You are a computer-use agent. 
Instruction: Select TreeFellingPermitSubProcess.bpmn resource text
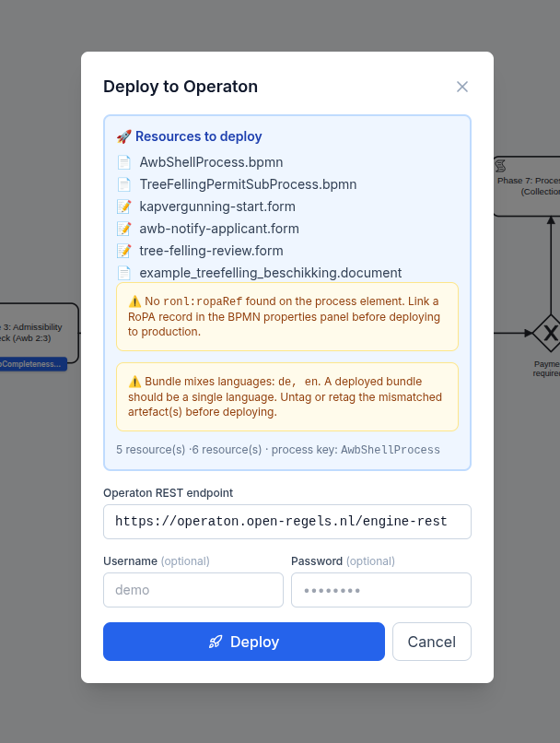pyautogui.click(x=248, y=184)
